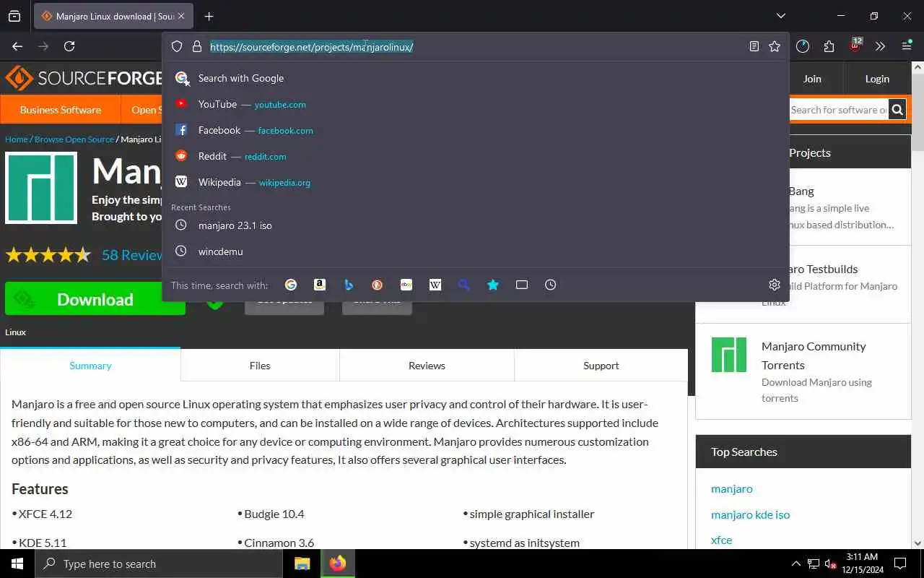Select recent search 'wincdemu'

[x=476, y=251]
